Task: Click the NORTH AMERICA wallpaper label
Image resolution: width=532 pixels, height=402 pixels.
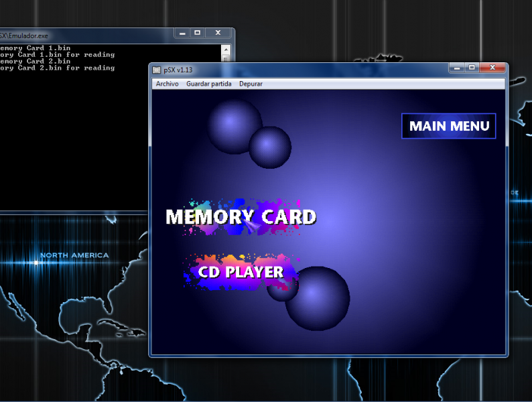Action: [x=74, y=255]
